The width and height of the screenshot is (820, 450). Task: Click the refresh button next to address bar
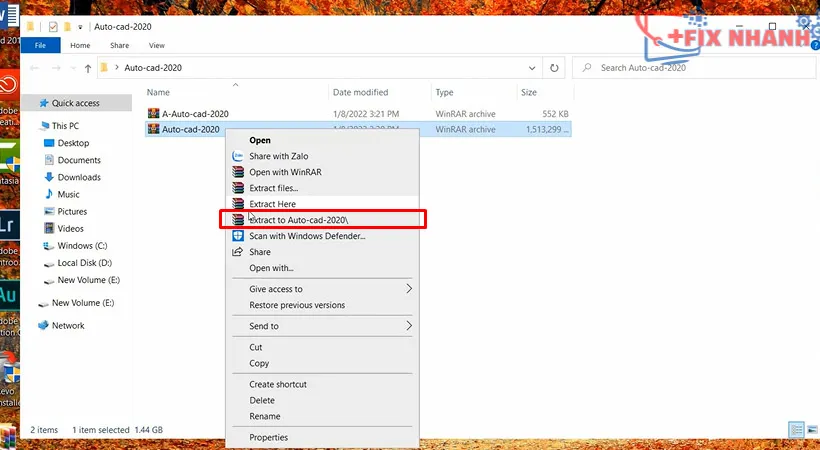point(555,68)
